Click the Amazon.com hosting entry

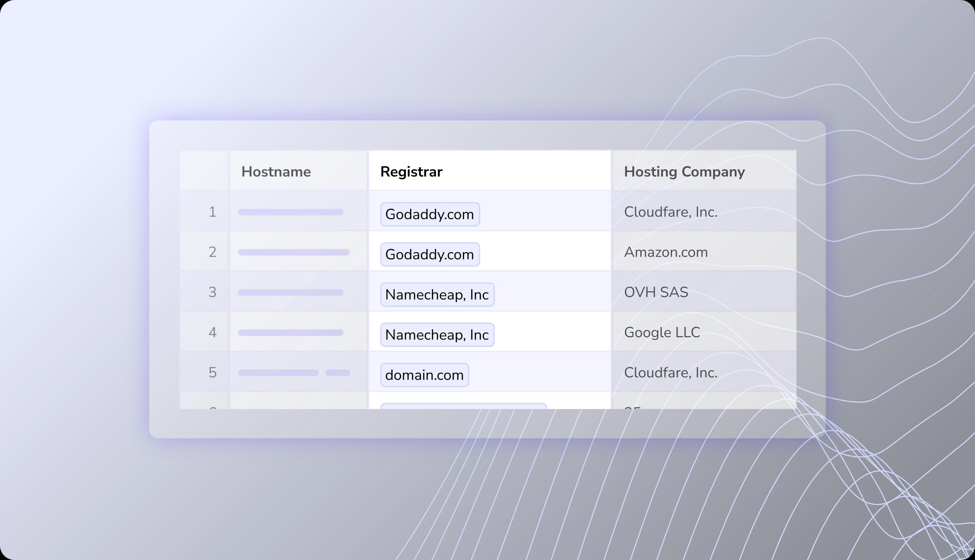click(666, 252)
